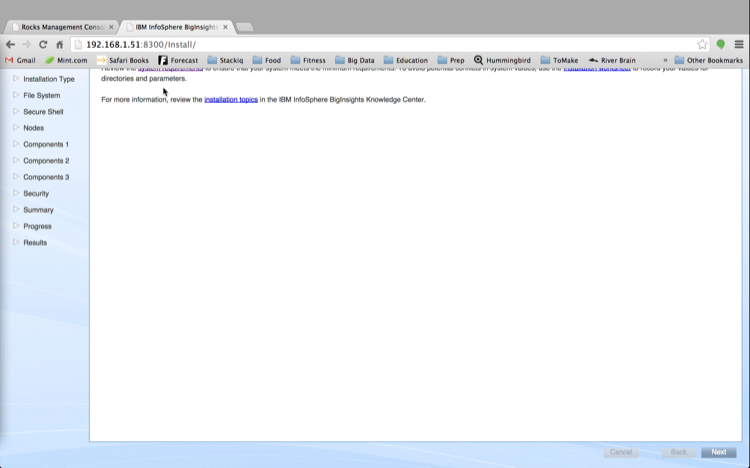Bookmark this page with the star icon
750x468 pixels.
702,45
